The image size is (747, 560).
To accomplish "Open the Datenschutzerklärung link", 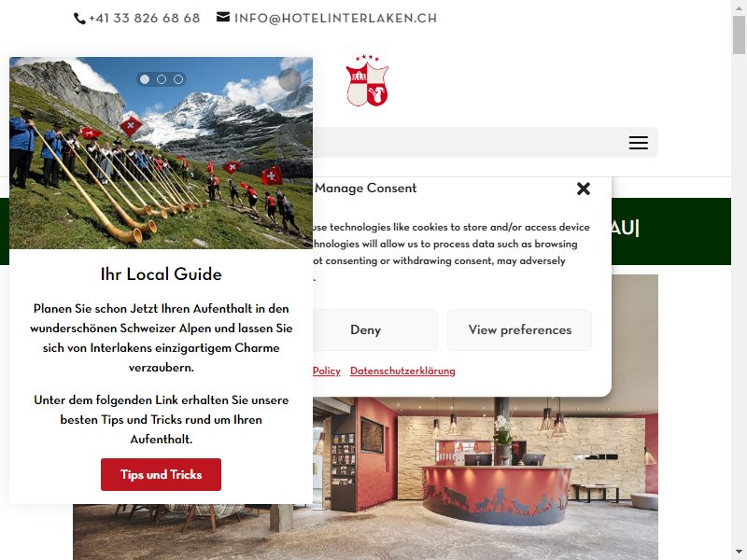I will point(402,371).
